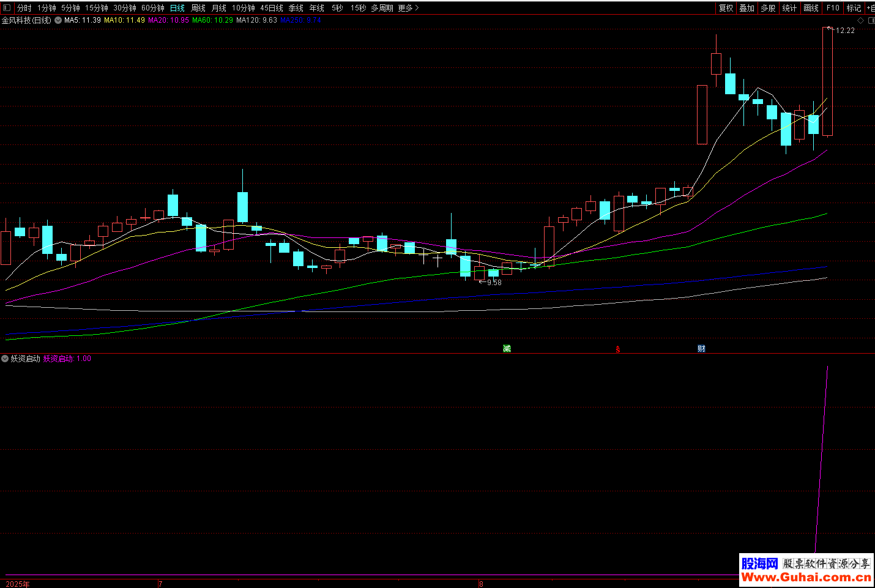
Task: Switch to 周线 weekly chart
Action: click(198, 8)
